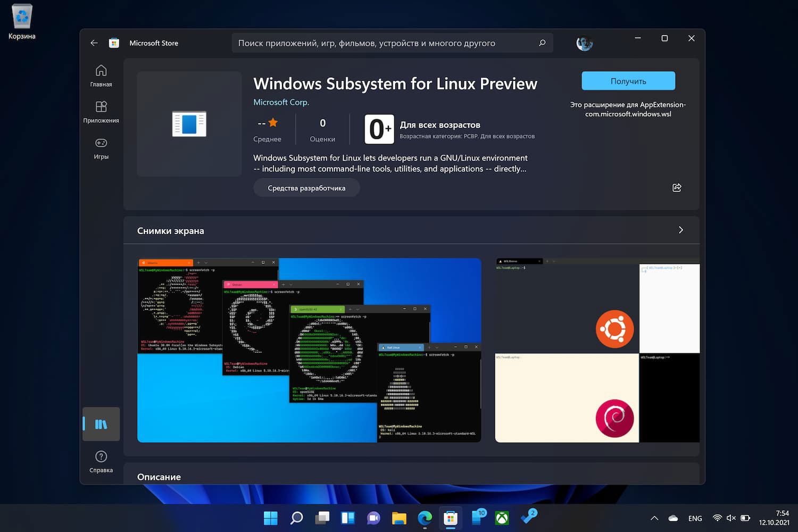Open the blue taskbar app with badge 10
798x532 pixels.
coord(477,518)
